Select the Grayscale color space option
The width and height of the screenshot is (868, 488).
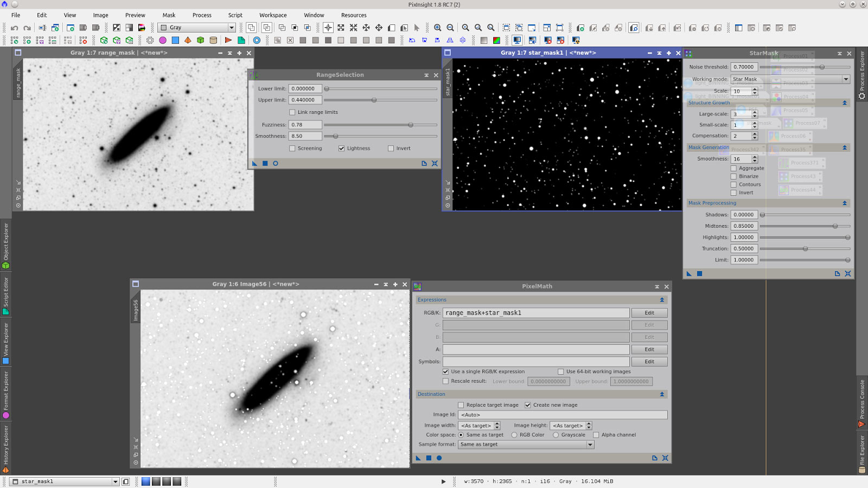click(x=556, y=435)
